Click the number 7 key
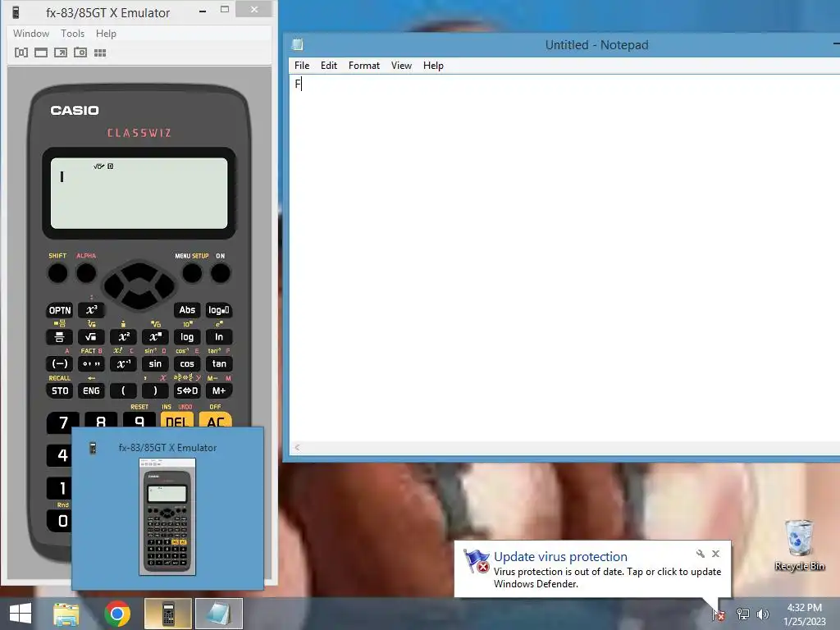 tap(62, 421)
